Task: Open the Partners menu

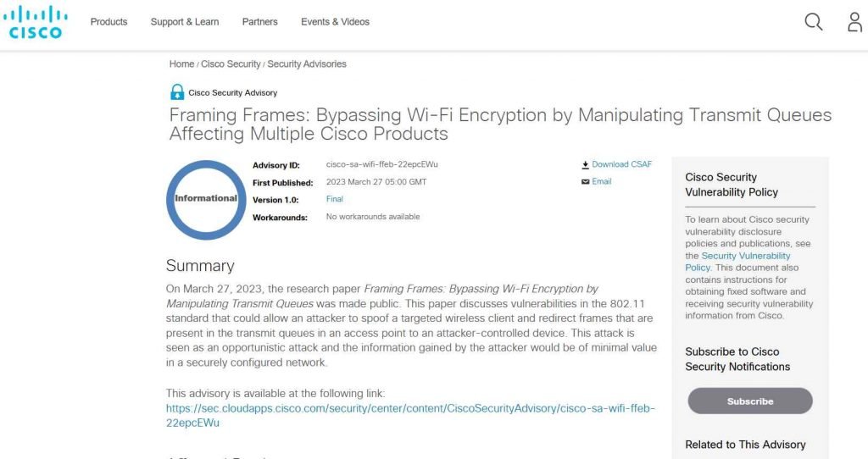Action: [x=260, y=21]
